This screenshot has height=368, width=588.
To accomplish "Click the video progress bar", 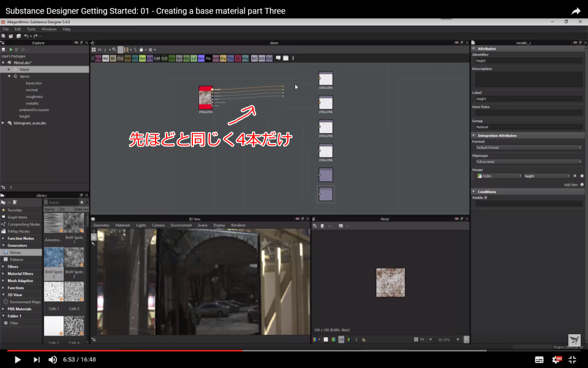I will (294, 350).
